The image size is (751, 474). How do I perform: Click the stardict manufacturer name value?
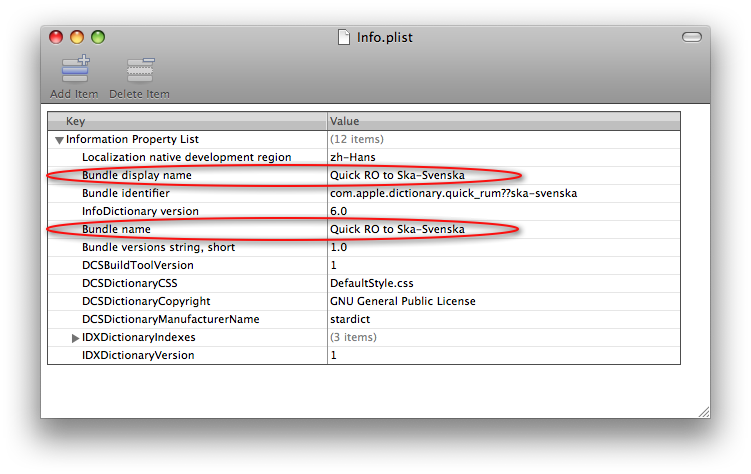[x=349, y=319]
